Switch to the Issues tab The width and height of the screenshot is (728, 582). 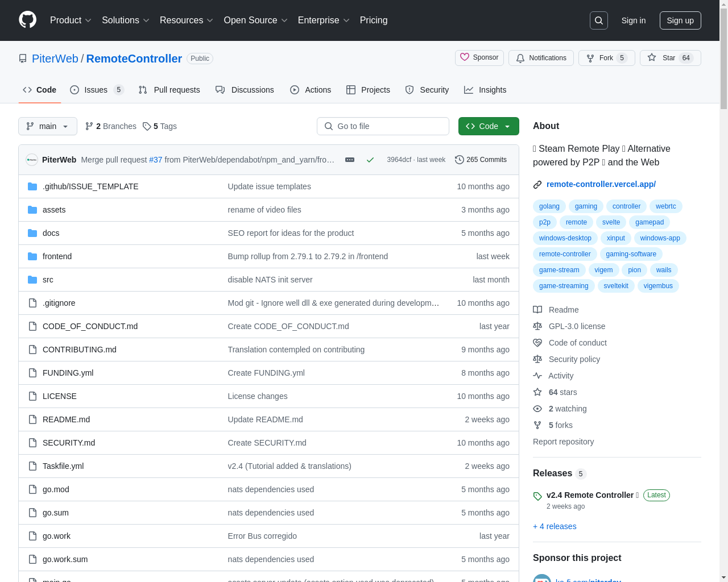pyautogui.click(x=97, y=90)
